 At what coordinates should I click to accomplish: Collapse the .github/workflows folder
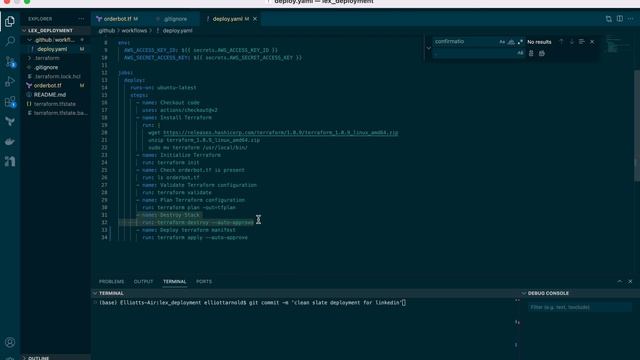pyautogui.click(x=55, y=40)
